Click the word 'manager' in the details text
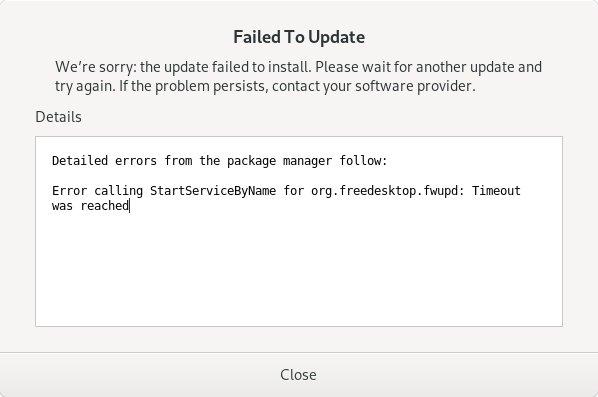Image resolution: width=598 pixels, height=397 pixels. point(307,161)
